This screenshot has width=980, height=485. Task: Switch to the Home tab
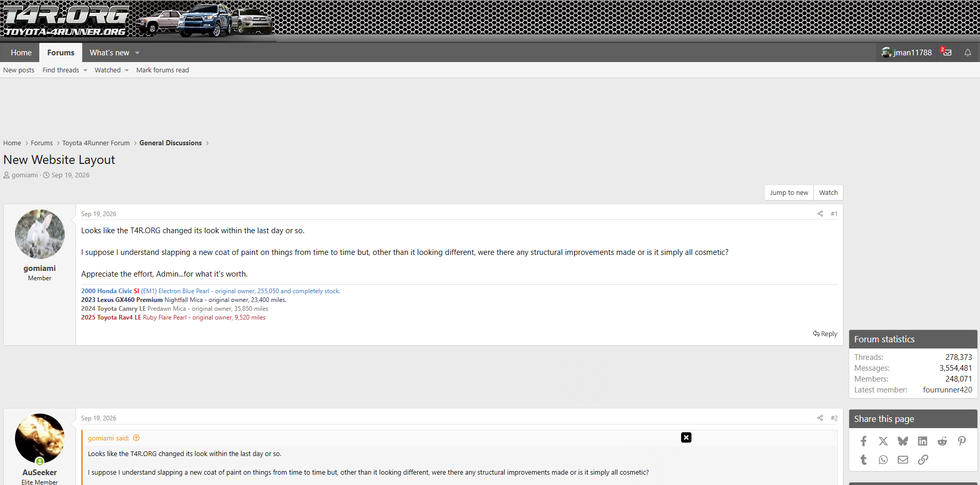(21, 53)
